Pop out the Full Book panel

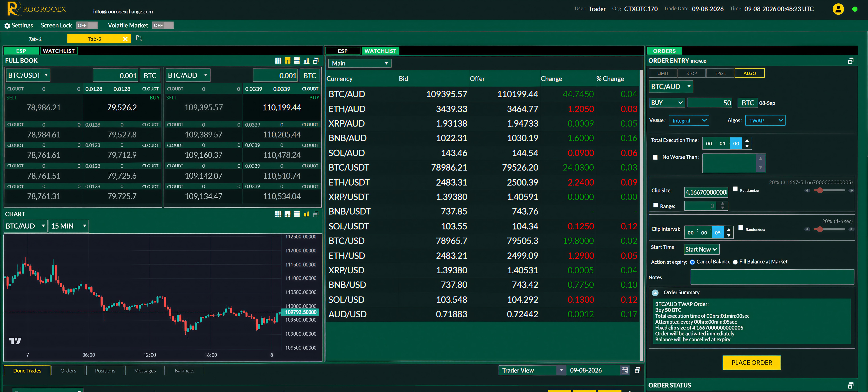pos(316,61)
